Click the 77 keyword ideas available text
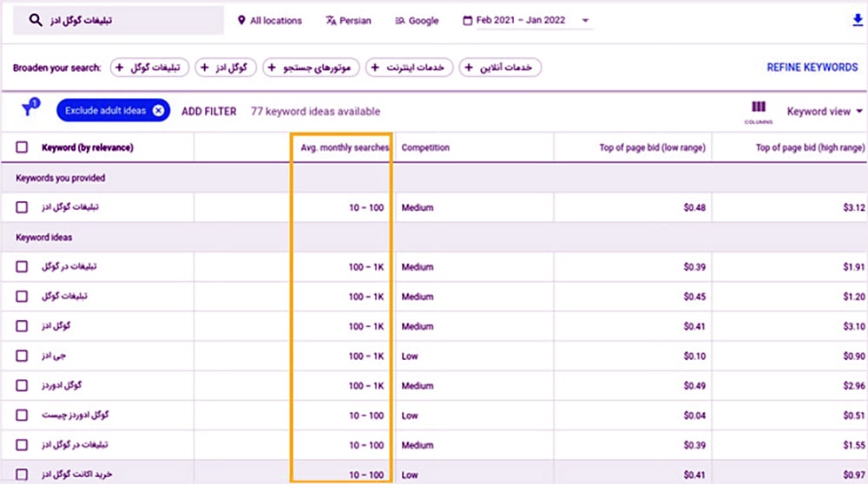This screenshot has width=868, height=484. [316, 111]
